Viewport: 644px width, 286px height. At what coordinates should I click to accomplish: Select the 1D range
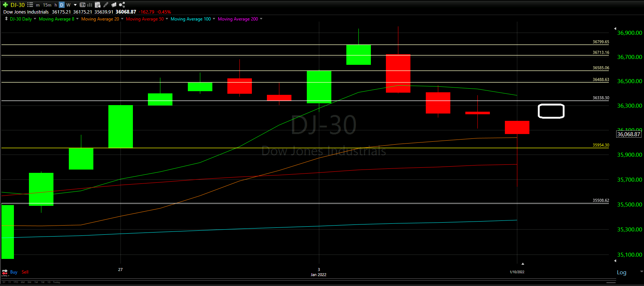coord(49,282)
